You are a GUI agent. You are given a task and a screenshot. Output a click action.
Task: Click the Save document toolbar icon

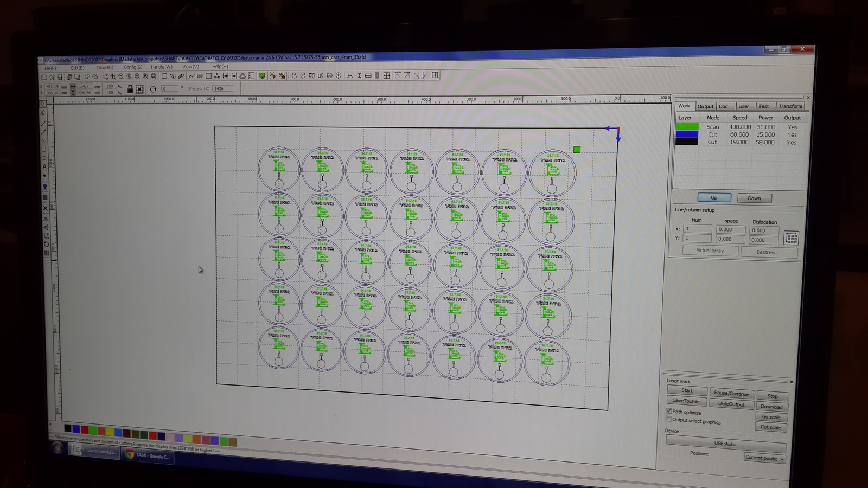[60, 76]
